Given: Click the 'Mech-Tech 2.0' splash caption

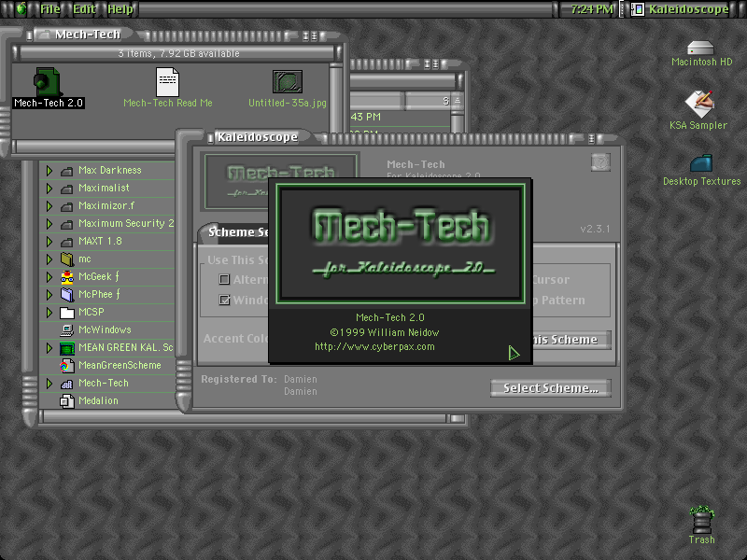Looking at the screenshot, I should [x=389, y=317].
